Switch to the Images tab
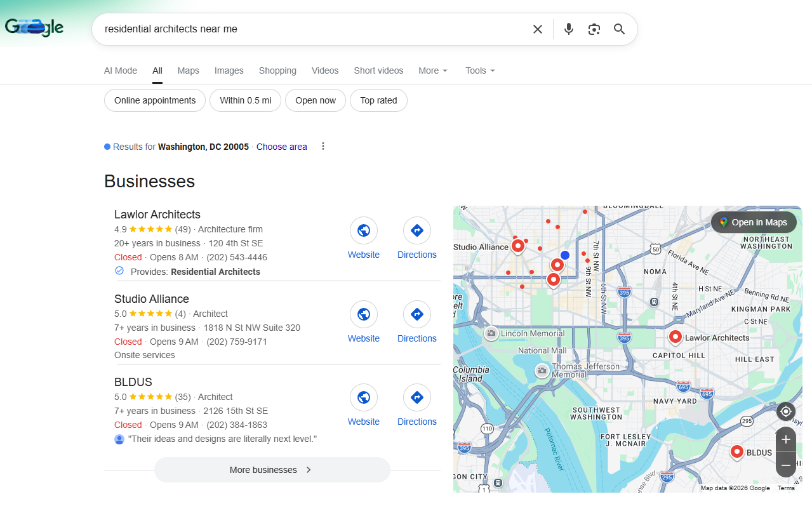Viewport: 812px width, 506px height. tap(229, 70)
